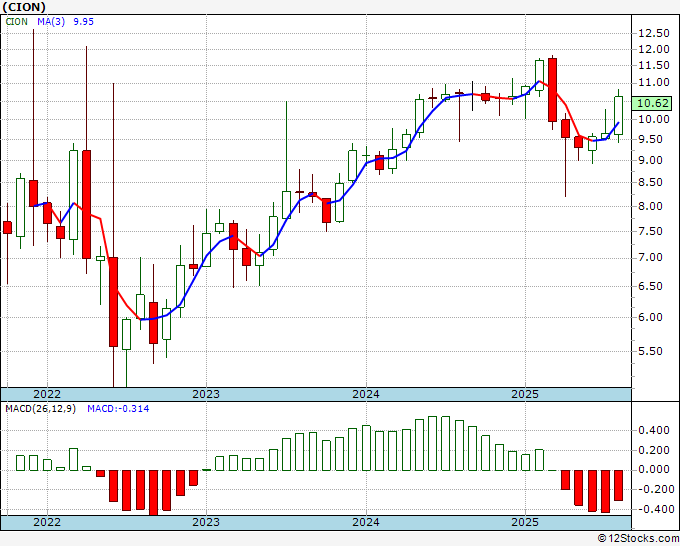Click the 0.400 MACD axis label
680x546 pixels.
654,431
